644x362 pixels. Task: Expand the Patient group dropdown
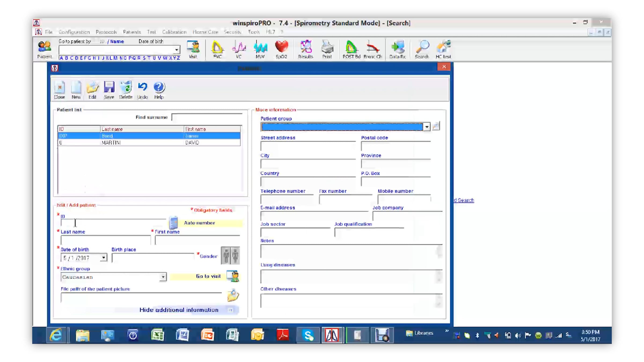tap(426, 127)
